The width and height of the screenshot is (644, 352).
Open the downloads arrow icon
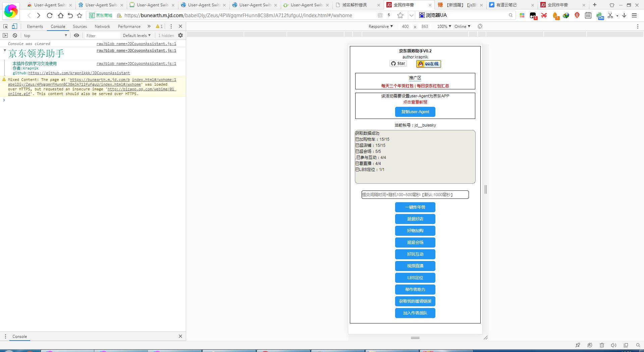pos(624,15)
